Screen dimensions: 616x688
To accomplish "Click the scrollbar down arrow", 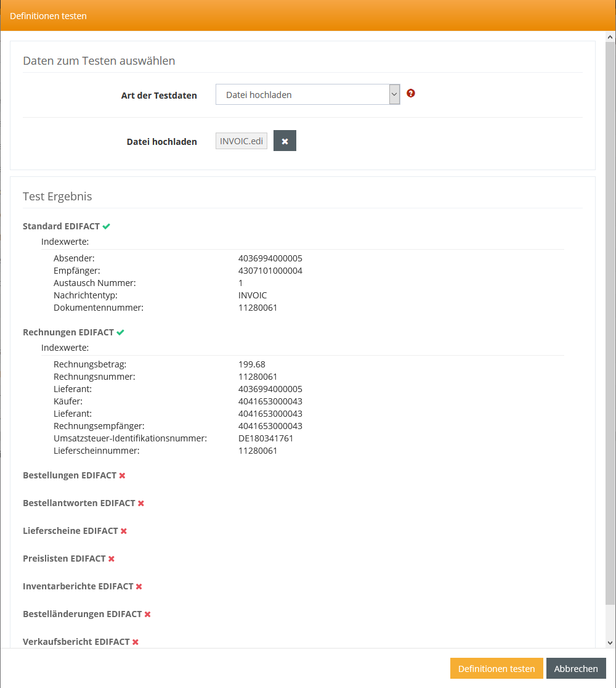I will click(610, 642).
